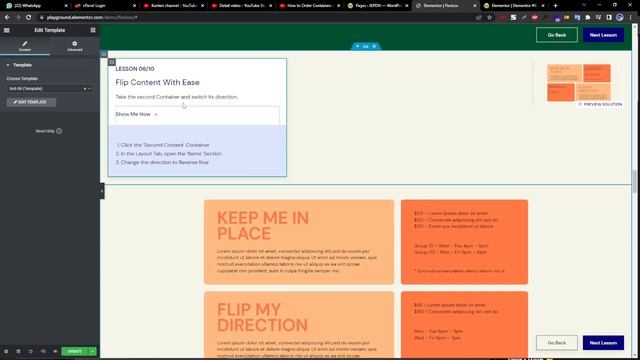Select the Keep Me In Place heading

click(x=262, y=226)
